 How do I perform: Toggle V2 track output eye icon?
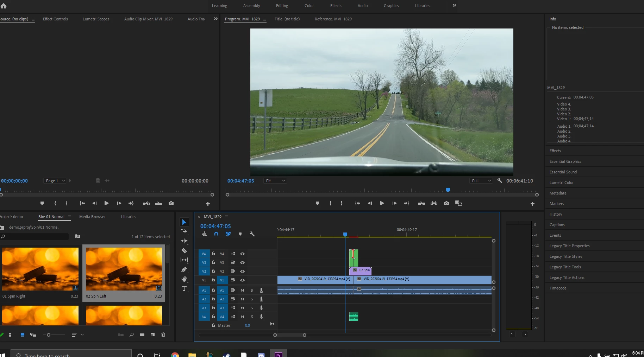(242, 272)
